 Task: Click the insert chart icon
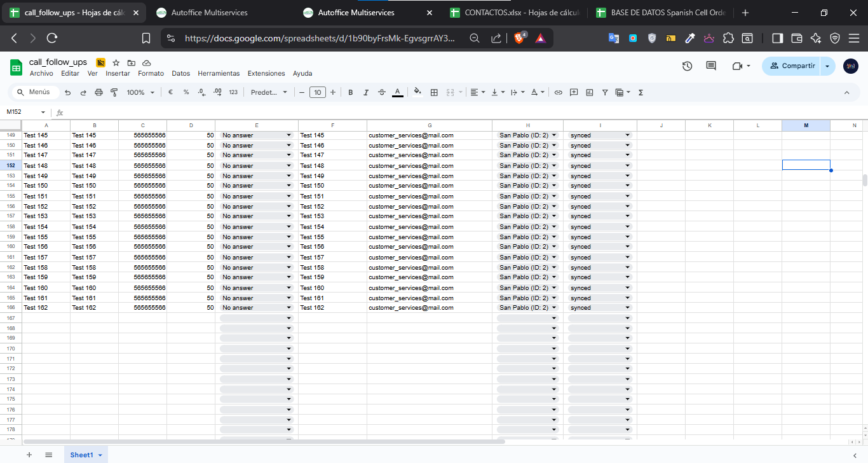[x=590, y=92]
